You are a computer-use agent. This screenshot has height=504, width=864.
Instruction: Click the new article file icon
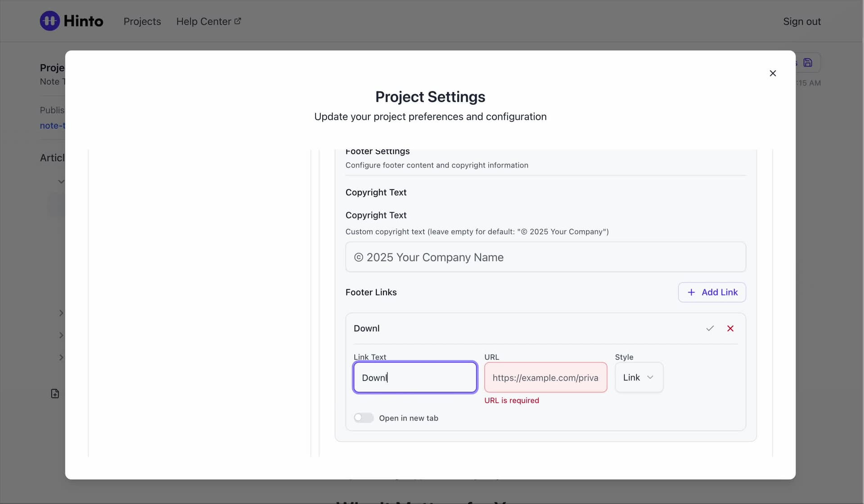[x=55, y=394]
